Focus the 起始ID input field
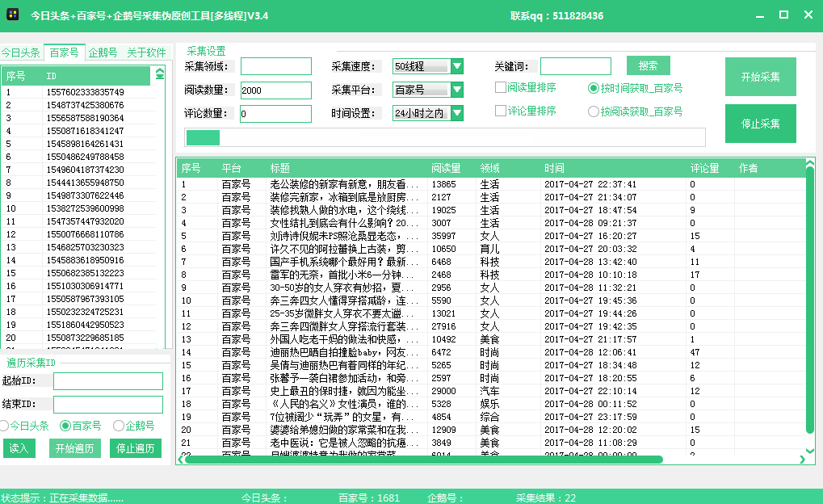The image size is (823, 504). tap(108, 381)
